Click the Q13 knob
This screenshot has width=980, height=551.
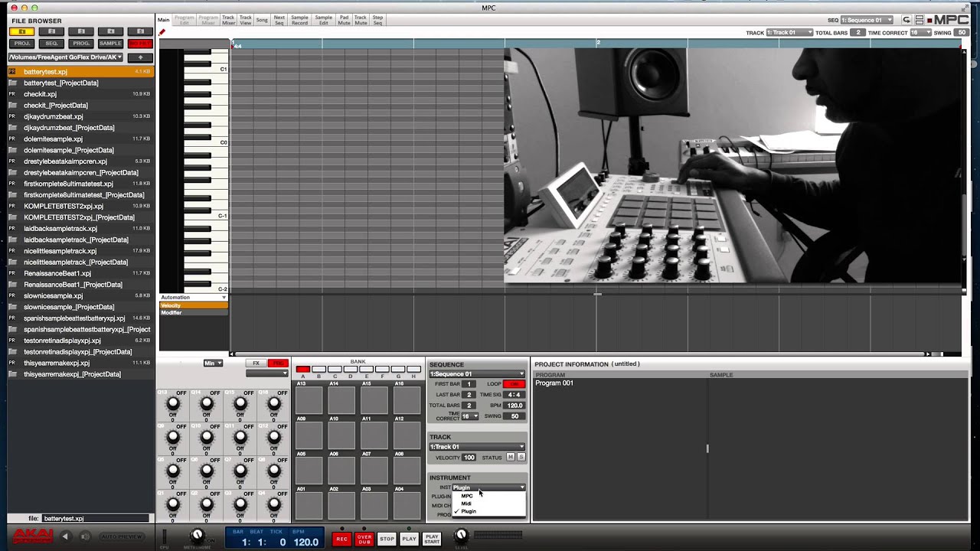[173, 403]
